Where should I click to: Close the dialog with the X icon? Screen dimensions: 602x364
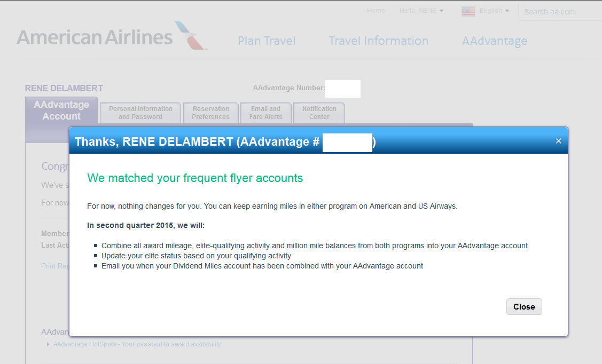tap(558, 141)
